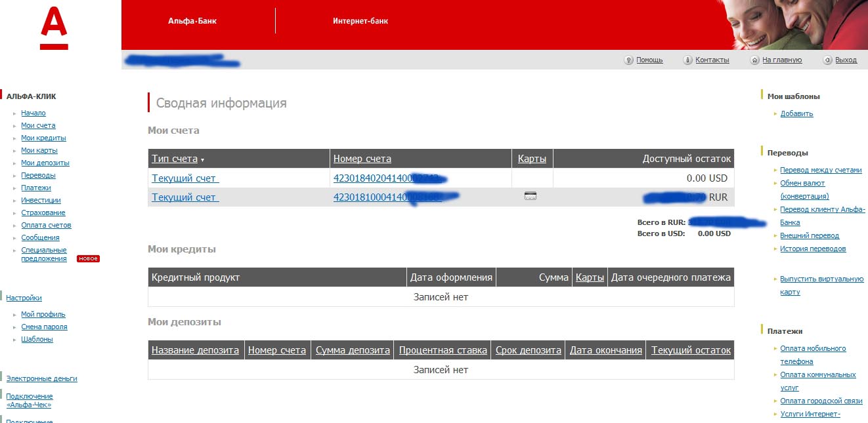Click Добавить under Мои шаблоны

(796, 113)
